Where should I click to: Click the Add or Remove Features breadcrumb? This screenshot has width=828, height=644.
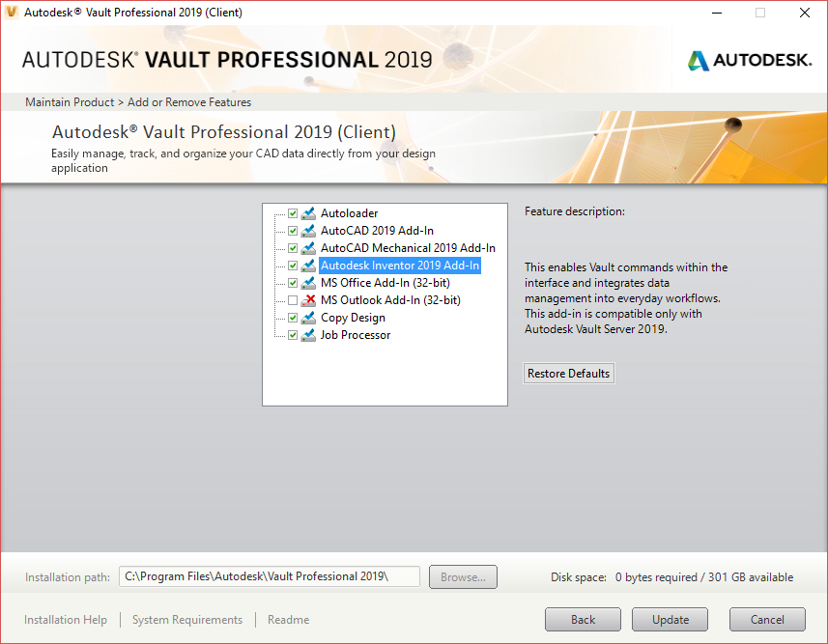[189, 102]
